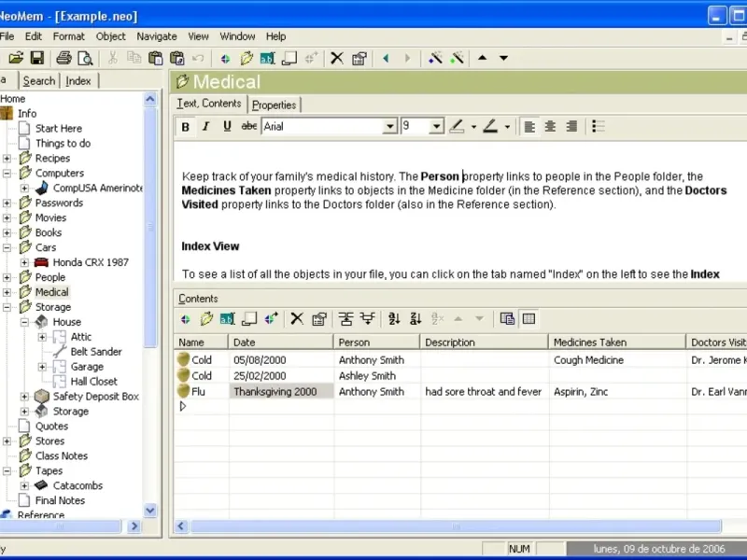This screenshot has width=747, height=560.
Task: Click the Print icon in main toolbar
Action: tap(63, 58)
